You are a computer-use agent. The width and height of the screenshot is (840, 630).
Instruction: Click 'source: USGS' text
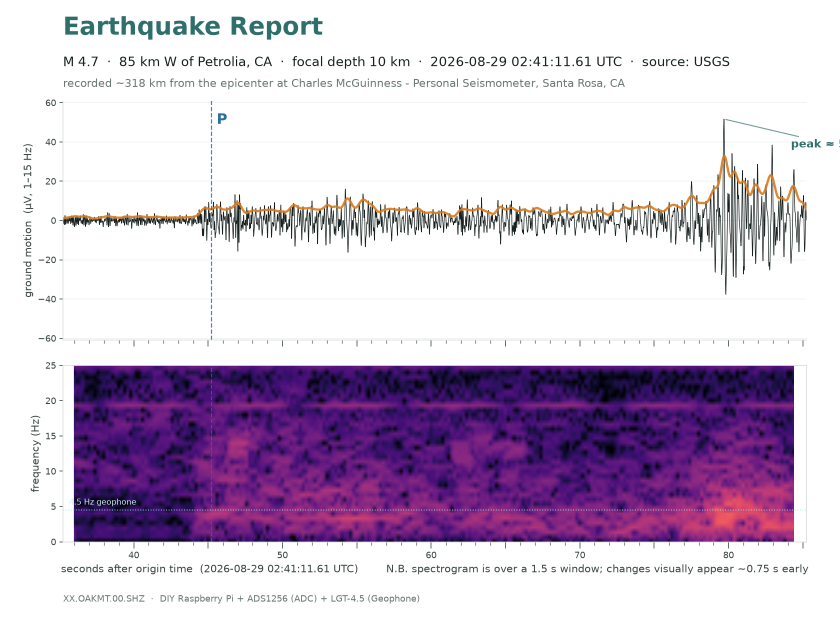tap(685, 62)
